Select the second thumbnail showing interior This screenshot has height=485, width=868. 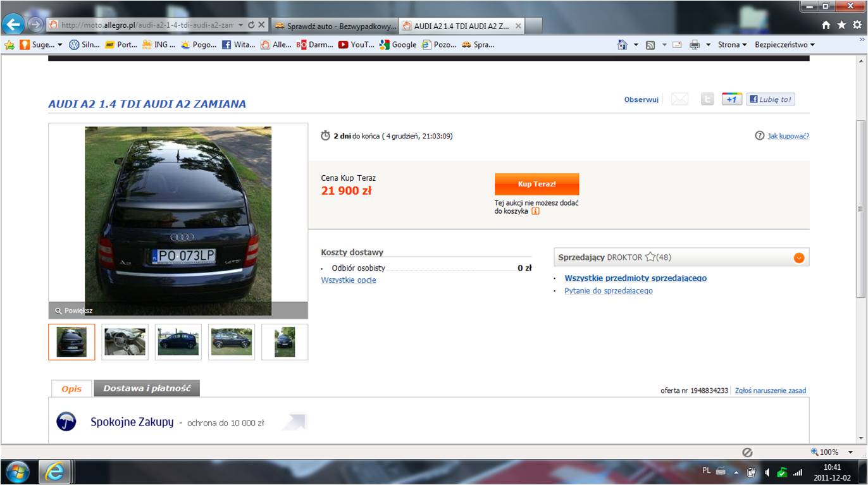[x=125, y=342]
